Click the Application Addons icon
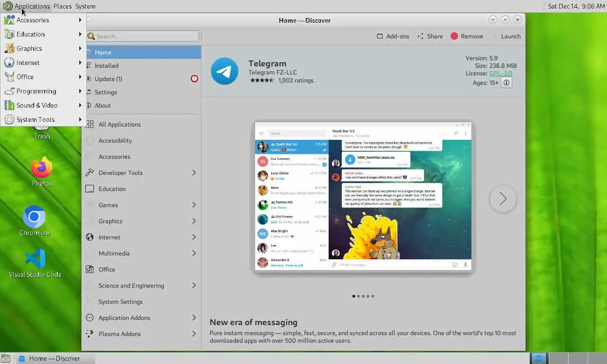Screen dimensions: 607x364 tap(90, 318)
